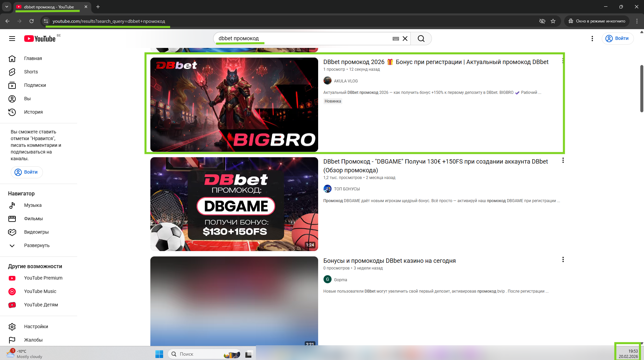Open the weather widget on taskbar
644x360 pixels.
(x=24, y=354)
